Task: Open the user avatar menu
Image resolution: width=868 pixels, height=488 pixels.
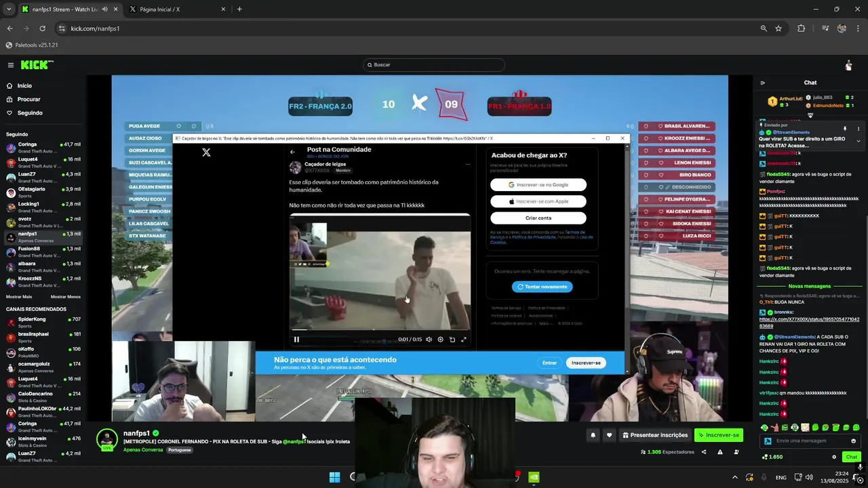Action: click(848, 65)
